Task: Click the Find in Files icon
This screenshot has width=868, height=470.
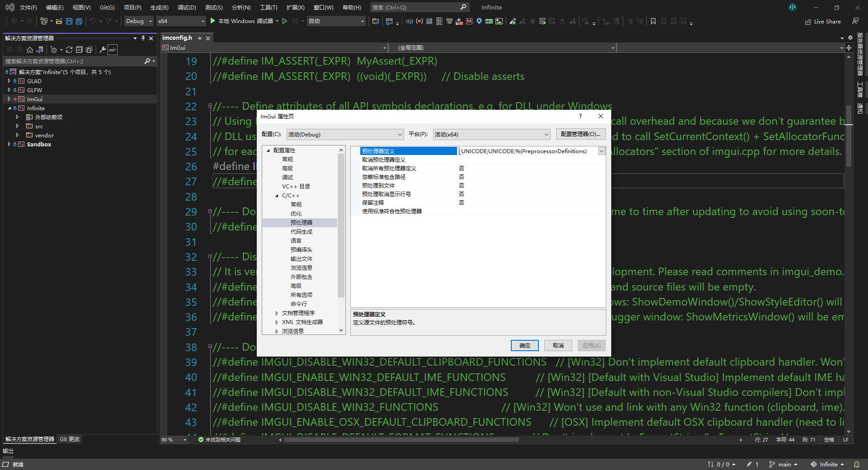Action: [x=376, y=21]
